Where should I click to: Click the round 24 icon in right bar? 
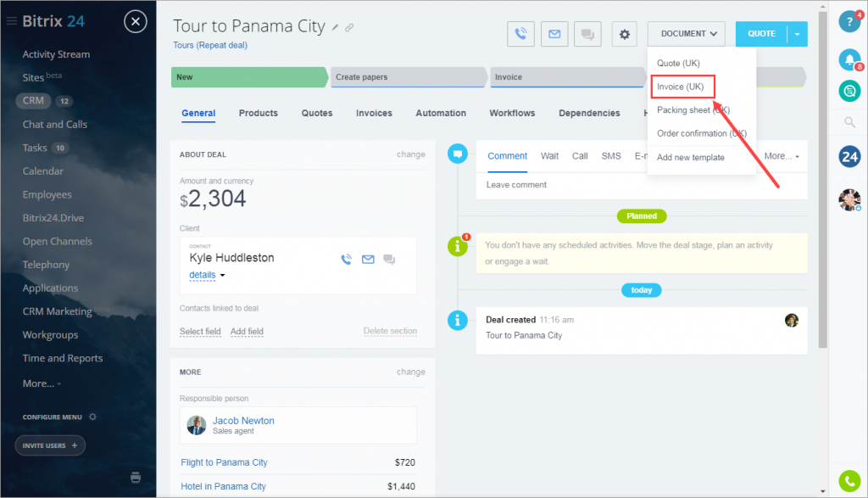[849, 156]
